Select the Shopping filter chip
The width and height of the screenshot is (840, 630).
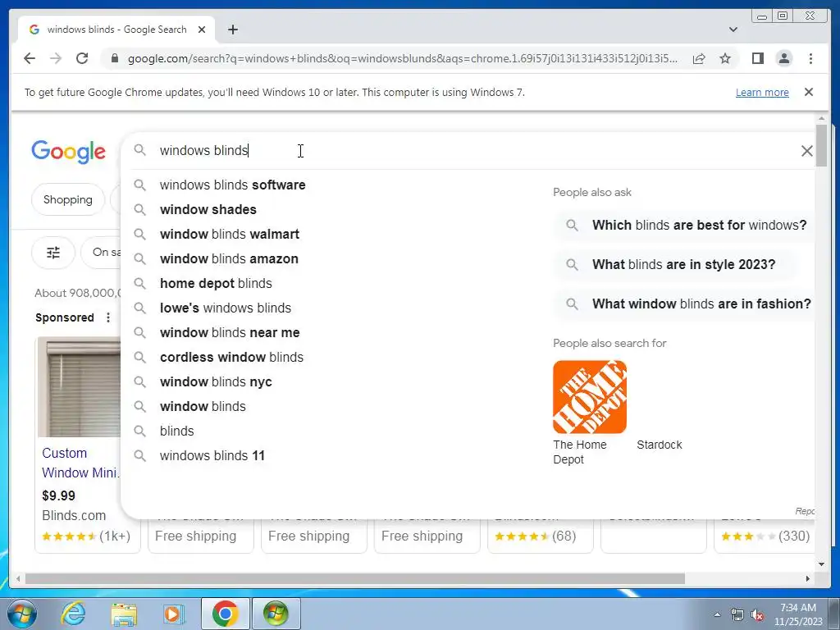click(67, 199)
